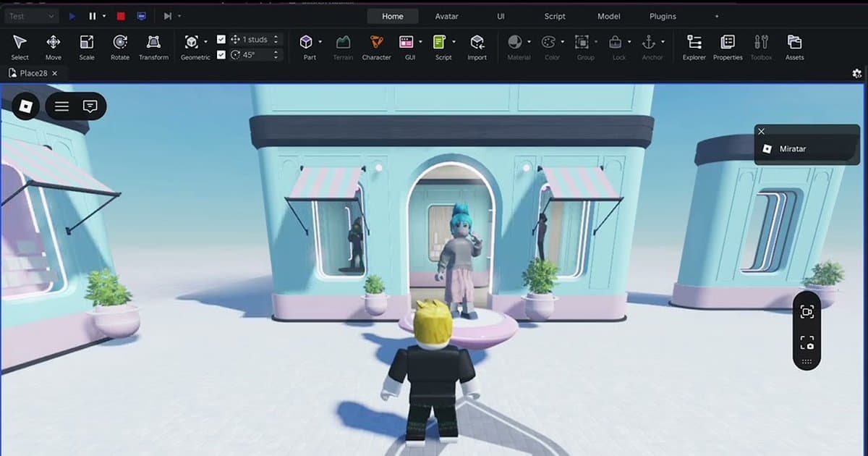This screenshot has height=456, width=868.
Task: Pick the Rotate tool
Action: 120,47
